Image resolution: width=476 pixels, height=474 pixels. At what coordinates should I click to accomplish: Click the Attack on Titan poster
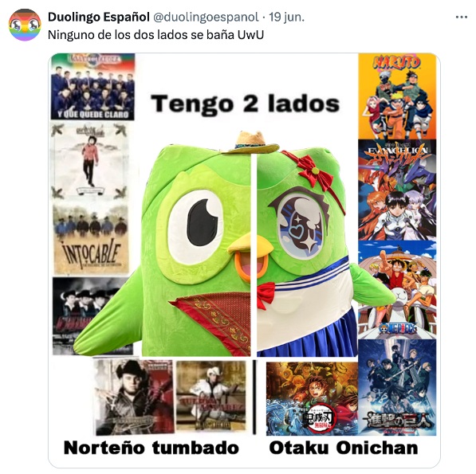point(397,387)
